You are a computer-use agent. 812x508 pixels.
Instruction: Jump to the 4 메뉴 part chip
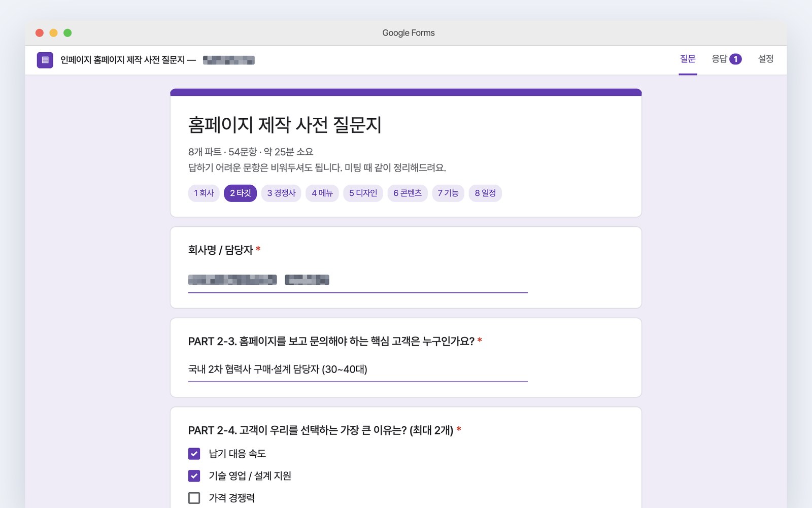[x=322, y=193]
